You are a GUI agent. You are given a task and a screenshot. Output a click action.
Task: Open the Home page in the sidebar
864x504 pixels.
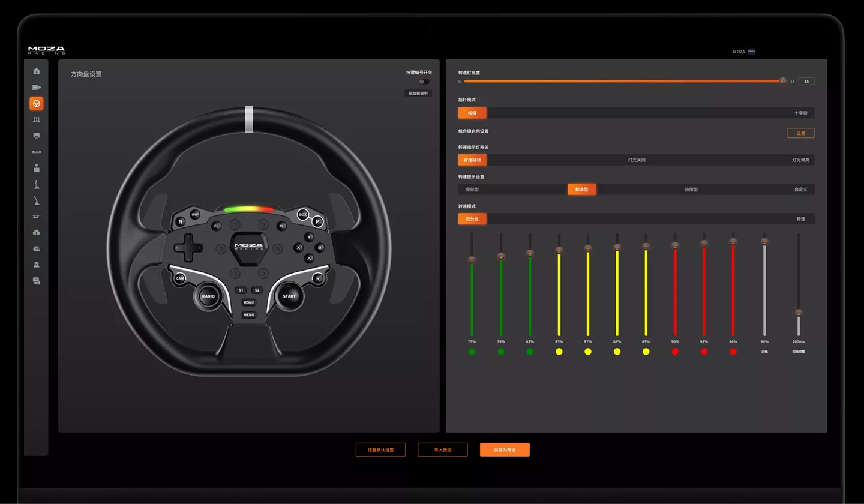click(37, 71)
